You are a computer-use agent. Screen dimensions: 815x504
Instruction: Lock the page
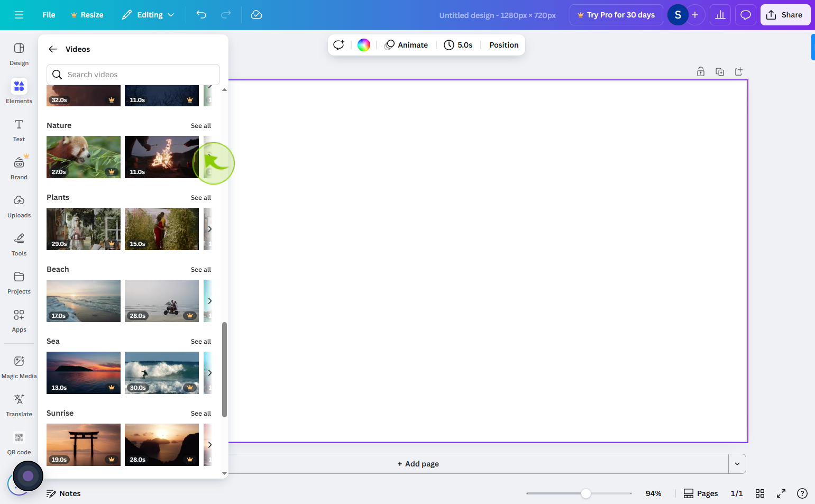[x=701, y=71]
